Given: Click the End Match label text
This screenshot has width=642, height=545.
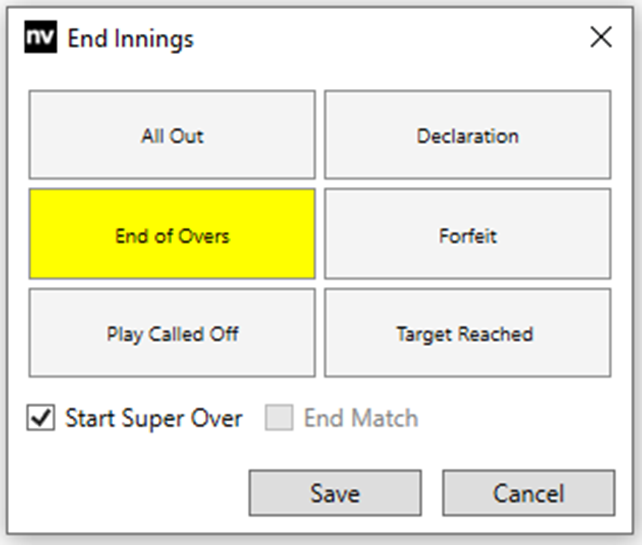Looking at the screenshot, I should pos(360,418).
